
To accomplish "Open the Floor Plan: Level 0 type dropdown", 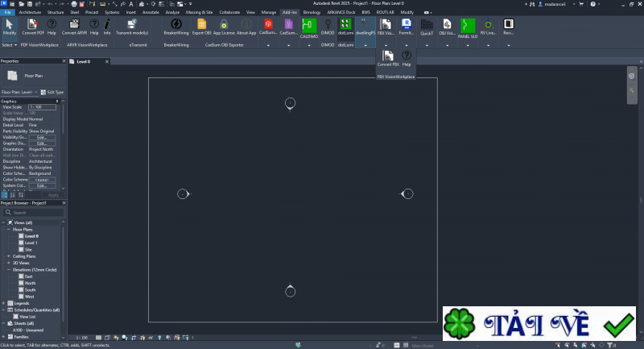I will pyautogui.click(x=19, y=92).
